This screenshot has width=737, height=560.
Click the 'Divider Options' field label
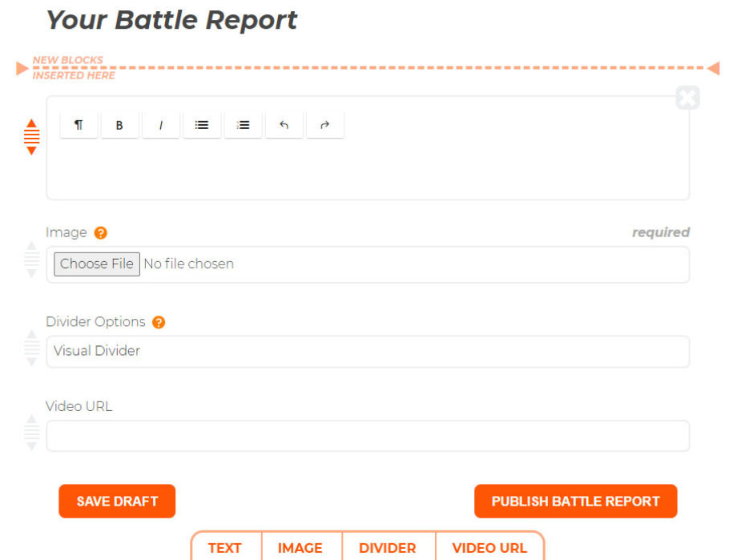click(x=95, y=321)
